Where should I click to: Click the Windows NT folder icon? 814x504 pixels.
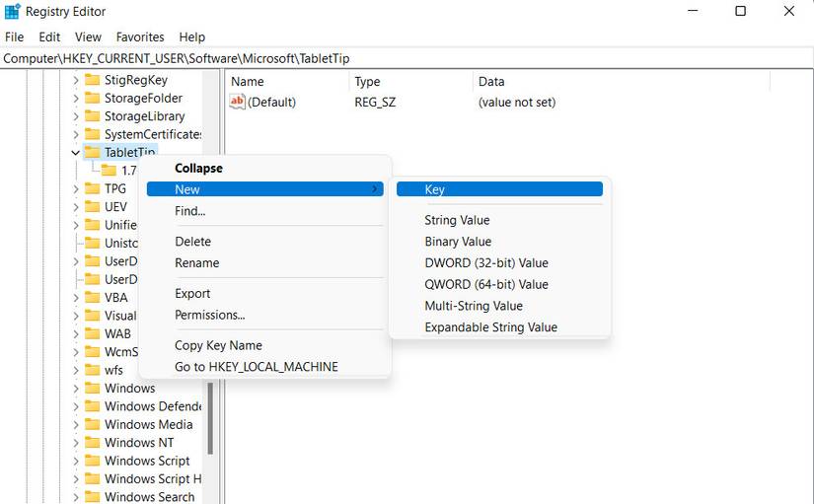pyautogui.click(x=92, y=442)
